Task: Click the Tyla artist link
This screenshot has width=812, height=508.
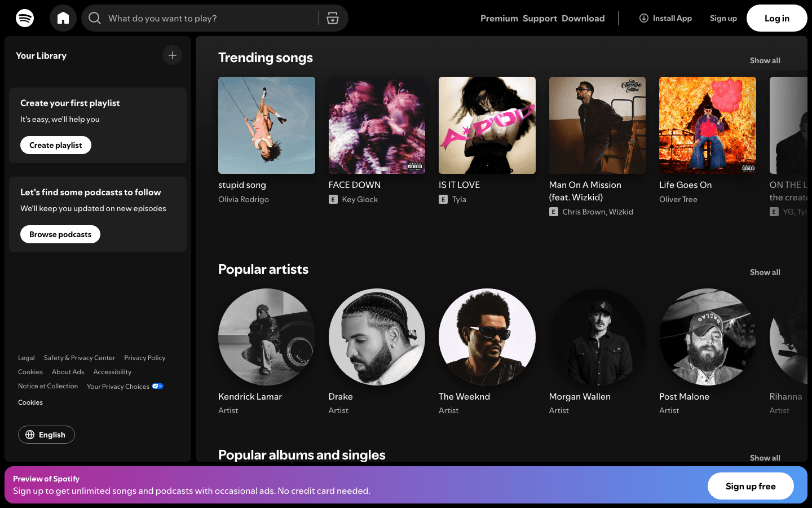Action: 459,199
